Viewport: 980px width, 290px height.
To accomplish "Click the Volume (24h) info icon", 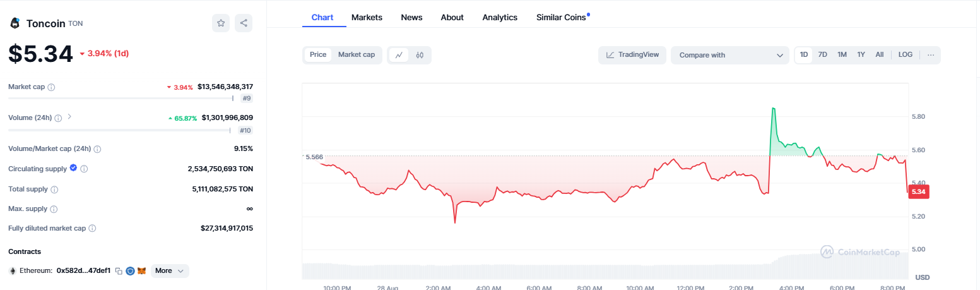I will coord(58,118).
